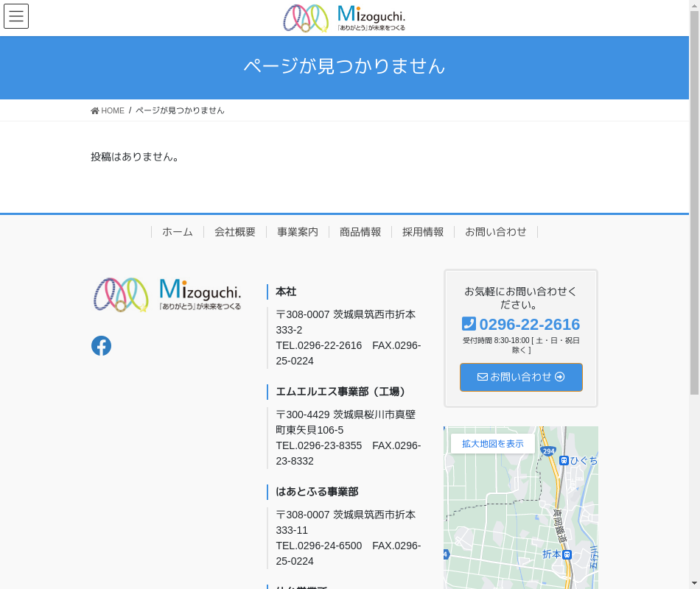This screenshot has width=700, height=589.
Task: Open 会社概要 in footer navigation
Action: click(235, 232)
